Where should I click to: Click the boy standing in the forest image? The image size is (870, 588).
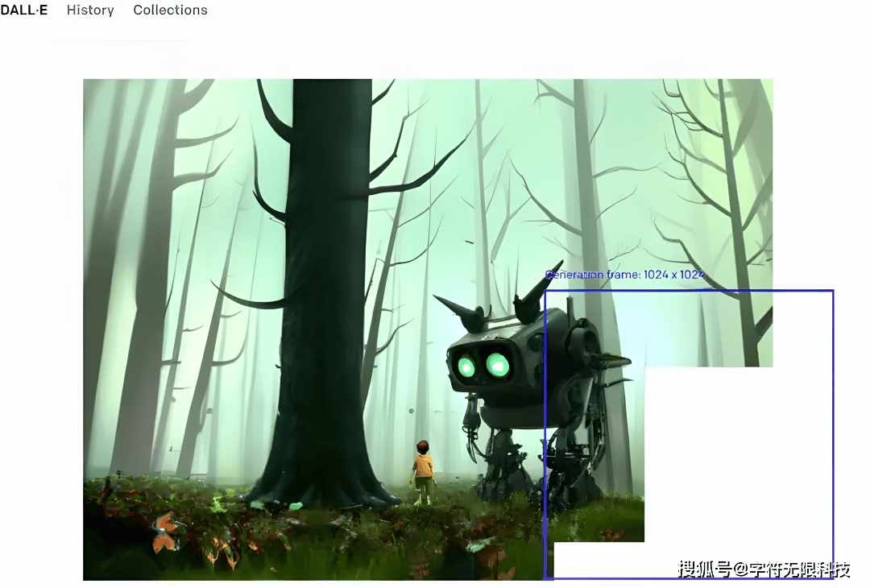[423, 470]
